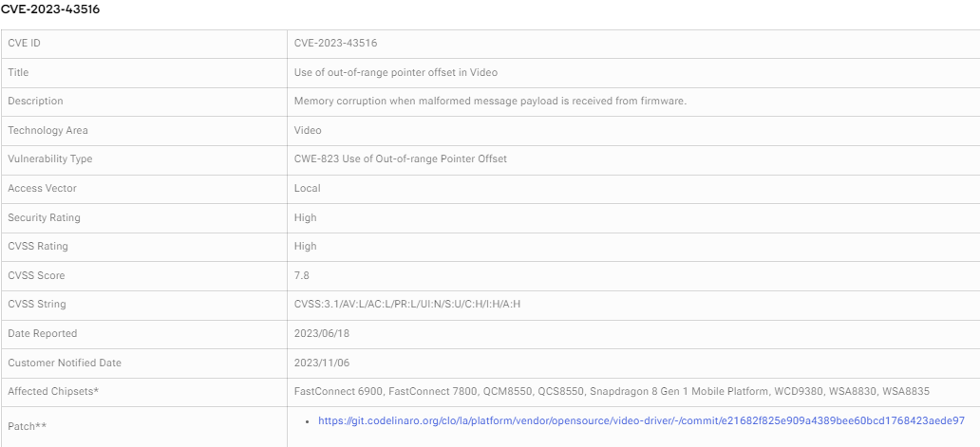Click the Security Rating value High

pos(305,217)
